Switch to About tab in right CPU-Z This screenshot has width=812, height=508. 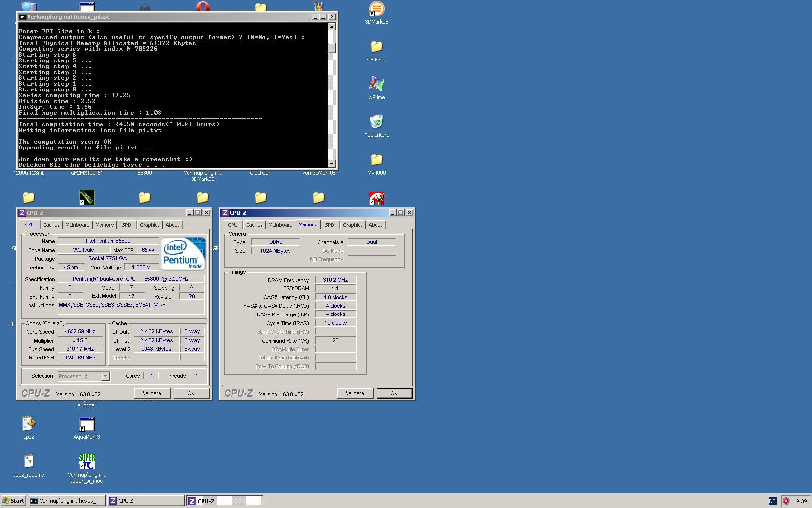click(x=376, y=225)
